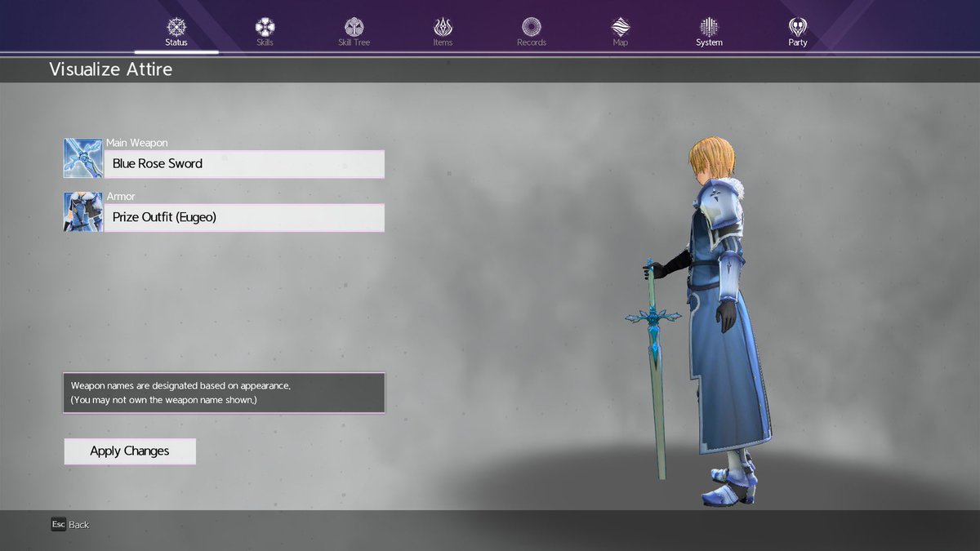Click the Esc key icon
Screen dimensions: 980x551
pos(58,524)
